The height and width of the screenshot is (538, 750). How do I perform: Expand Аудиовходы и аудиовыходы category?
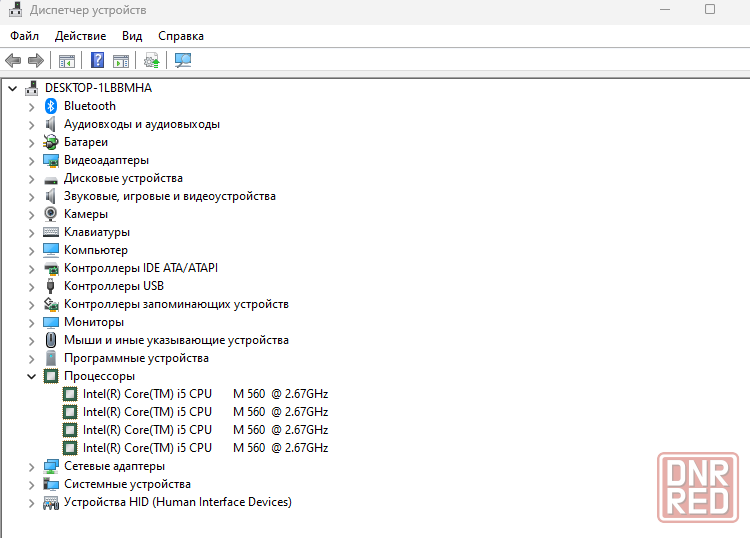pos(32,125)
